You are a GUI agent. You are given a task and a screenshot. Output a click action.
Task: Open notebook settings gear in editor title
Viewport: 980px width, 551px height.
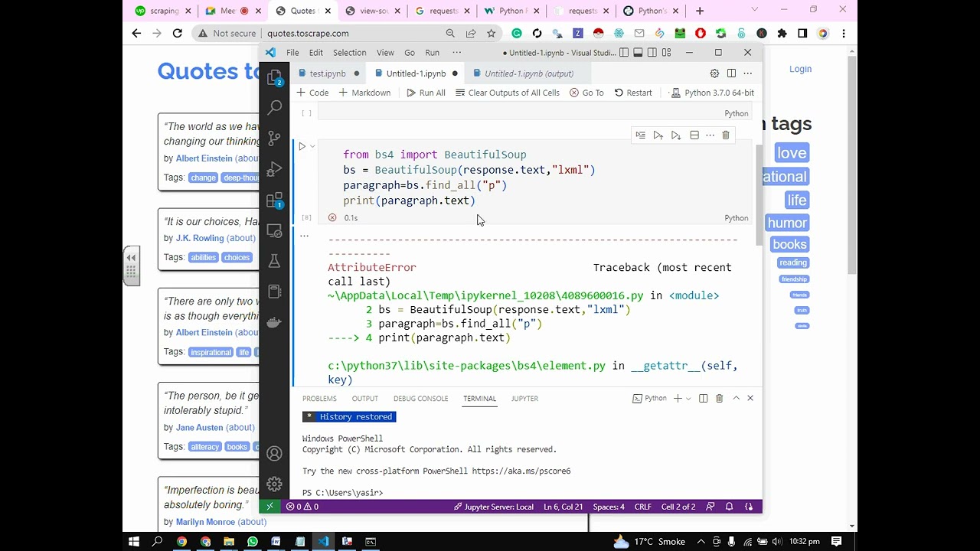click(714, 73)
